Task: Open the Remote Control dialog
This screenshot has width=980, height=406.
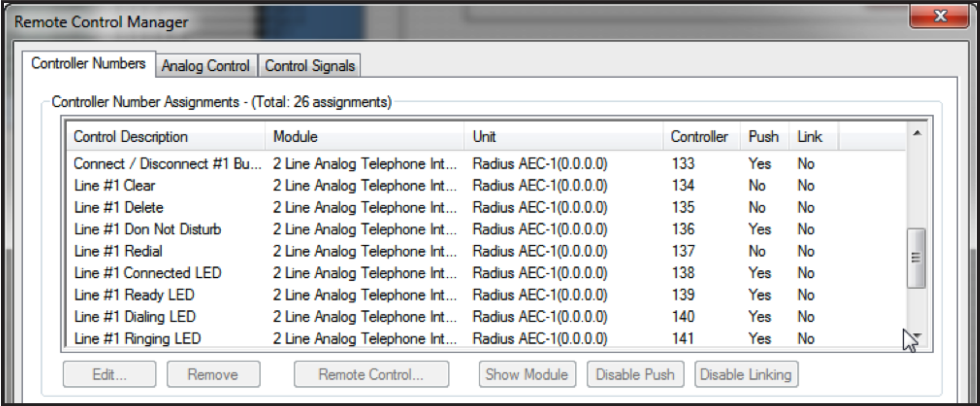Action: tap(372, 374)
